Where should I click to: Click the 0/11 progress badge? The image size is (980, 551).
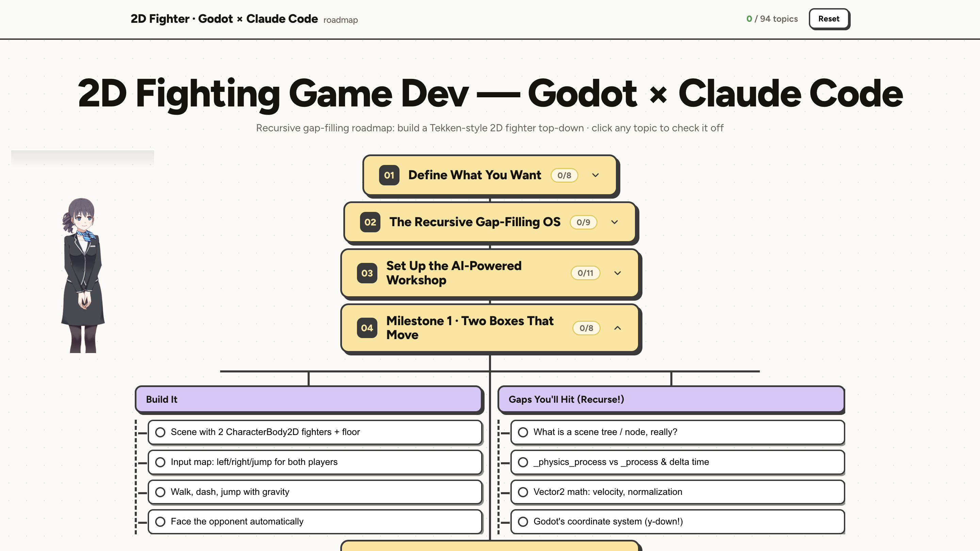(x=585, y=273)
